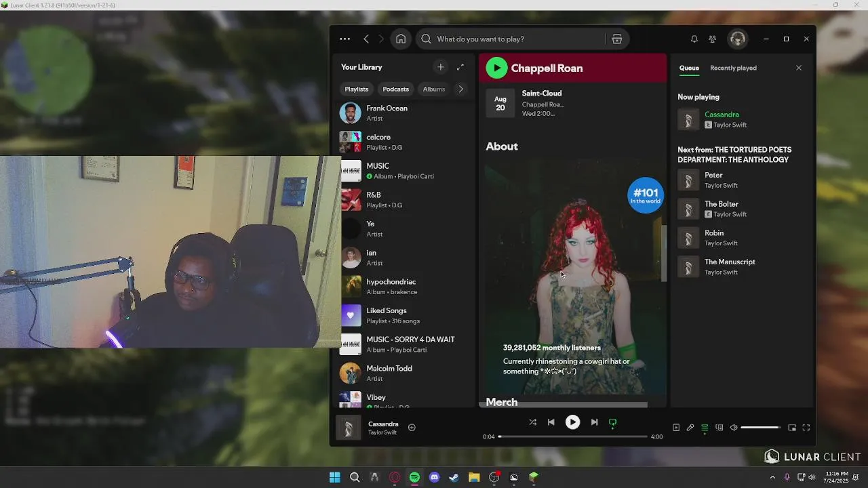Open the Friend Activity icon
868x488 pixels.
(712, 39)
